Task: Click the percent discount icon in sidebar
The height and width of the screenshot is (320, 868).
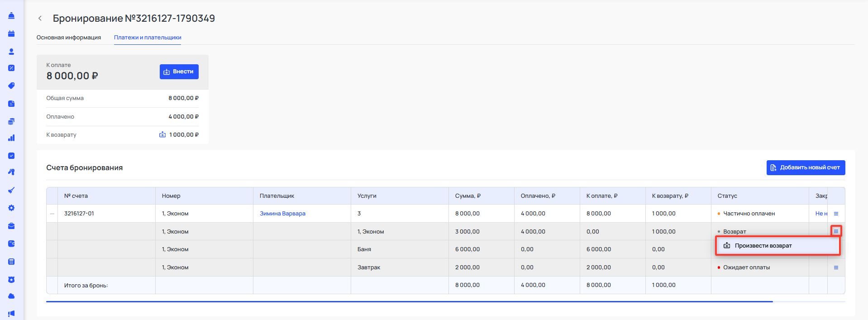Action: point(11,68)
